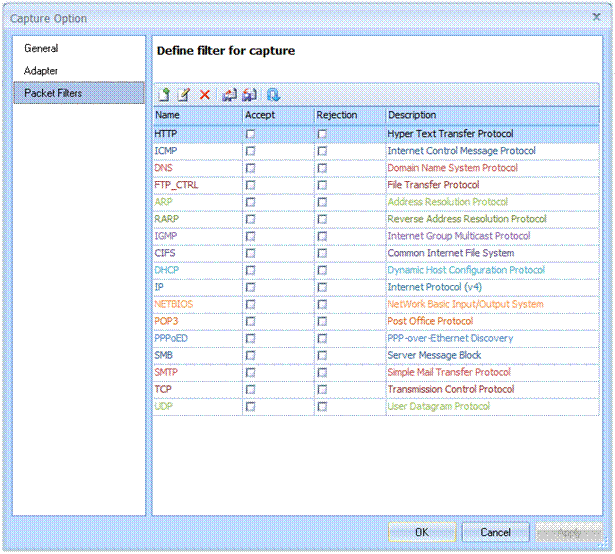Confirm with the OK button
This screenshot has width=615, height=554.
point(422,532)
